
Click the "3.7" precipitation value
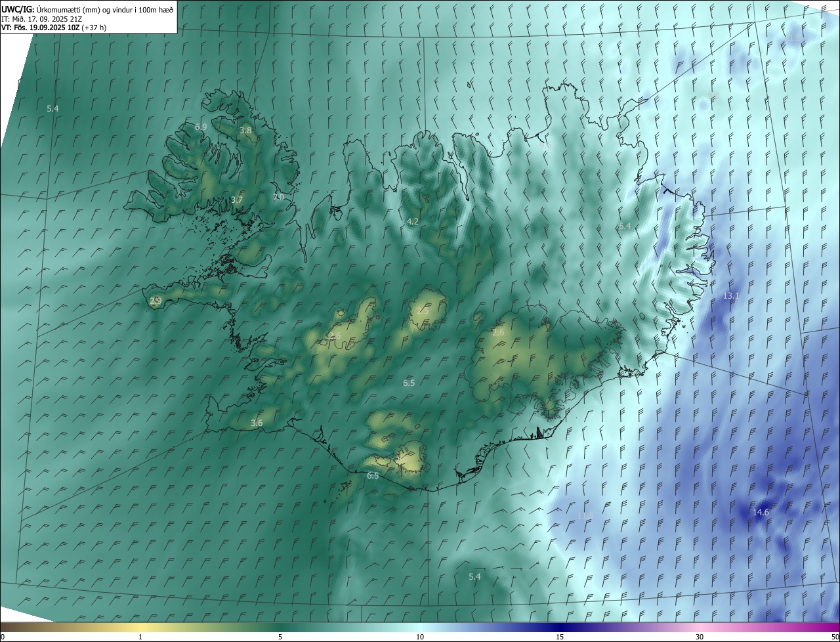tap(237, 200)
